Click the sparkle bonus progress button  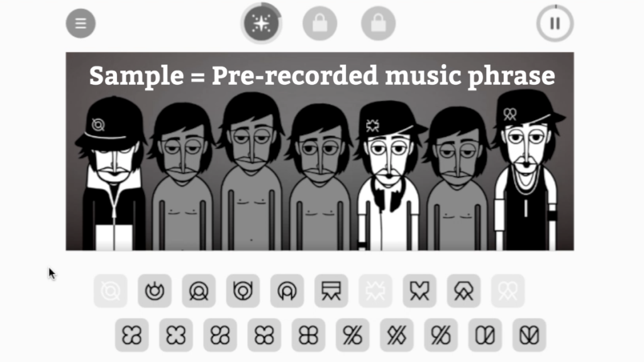click(x=261, y=23)
